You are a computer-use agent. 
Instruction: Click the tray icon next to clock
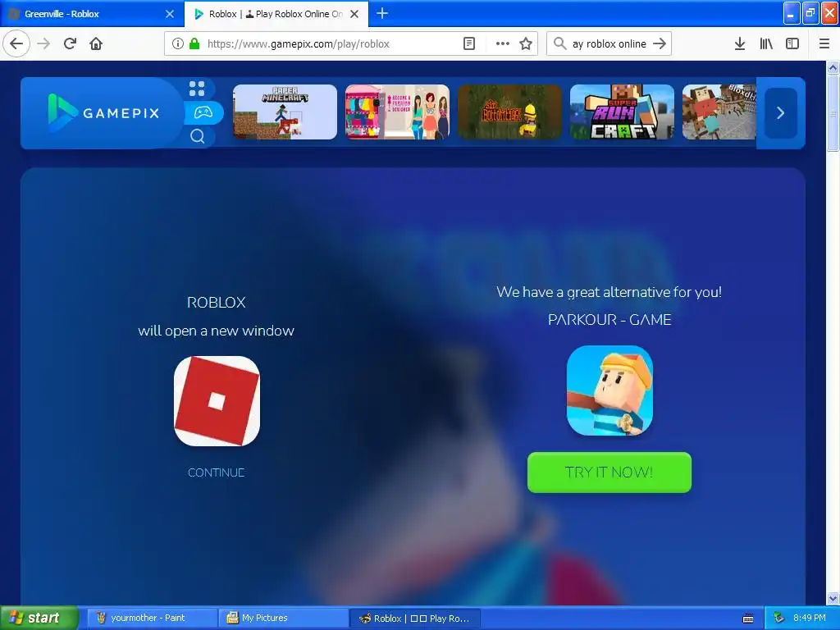(779, 619)
